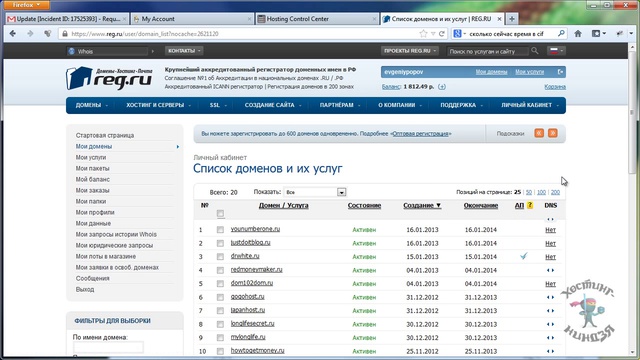This screenshot has width=640, height=360.
Task: Click the previous hint orange arrow
Action: pyautogui.click(x=539, y=133)
